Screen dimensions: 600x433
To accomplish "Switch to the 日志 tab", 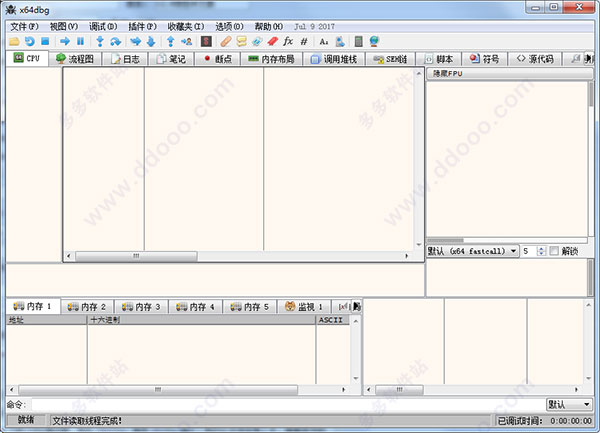I will click(125, 59).
